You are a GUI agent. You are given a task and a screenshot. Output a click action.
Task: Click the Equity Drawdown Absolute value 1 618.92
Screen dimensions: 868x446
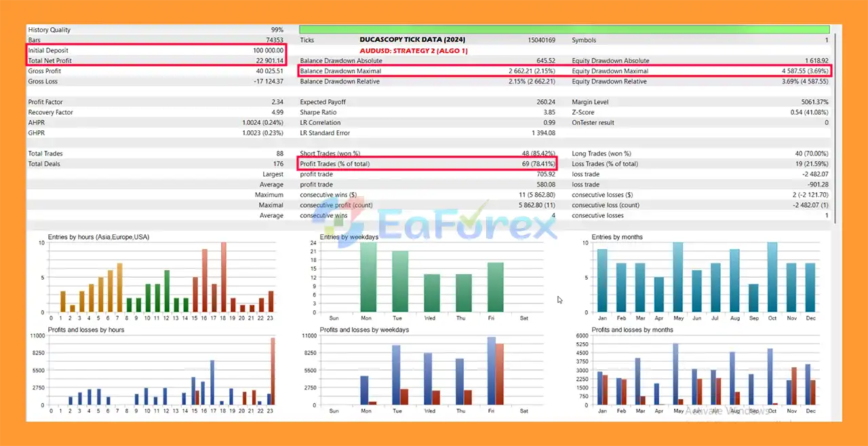(816, 61)
